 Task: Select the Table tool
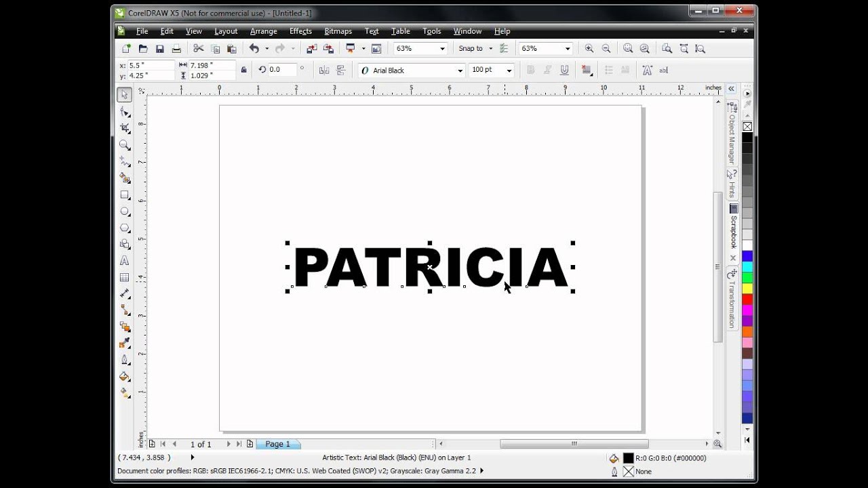(x=125, y=277)
